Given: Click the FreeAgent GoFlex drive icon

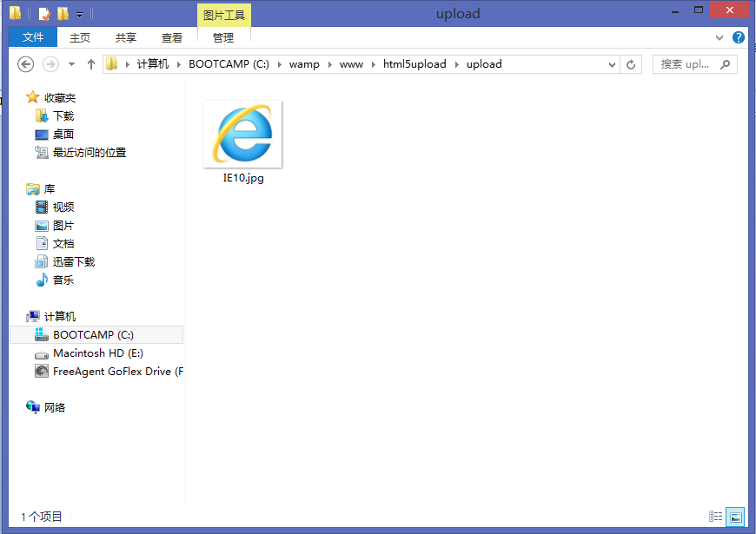Looking at the screenshot, I should tap(42, 371).
